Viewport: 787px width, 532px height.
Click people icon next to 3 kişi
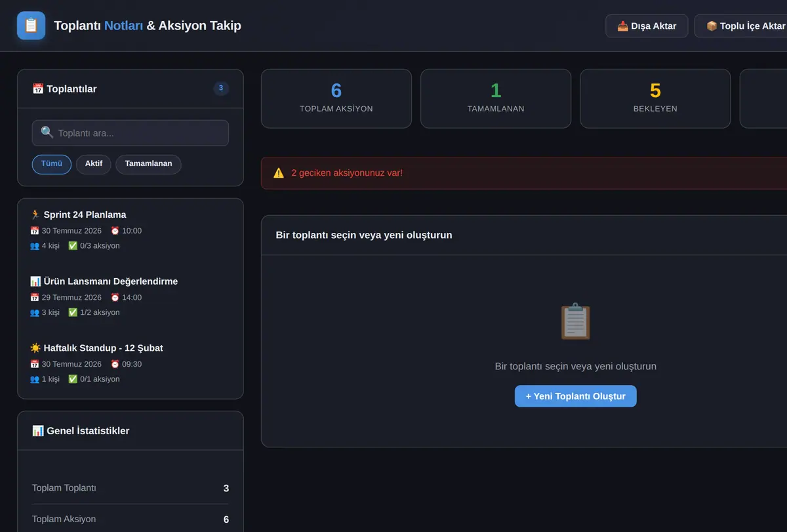coord(34,313)
